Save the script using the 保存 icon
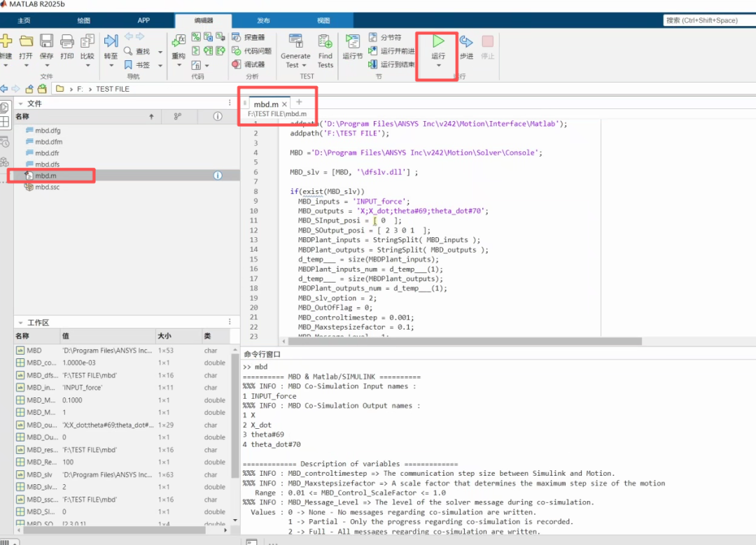The height and width of the screenshot is (545, 756). point(46,41)
